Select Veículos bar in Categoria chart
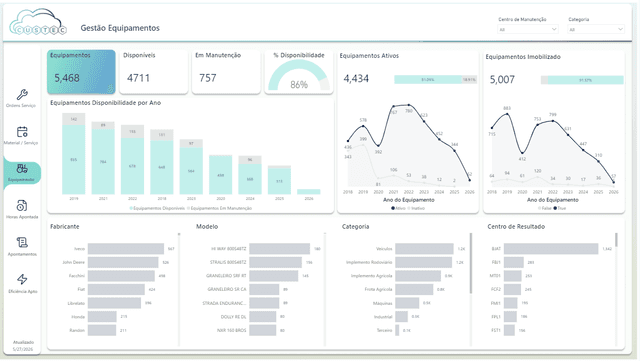 coord(424,249)
